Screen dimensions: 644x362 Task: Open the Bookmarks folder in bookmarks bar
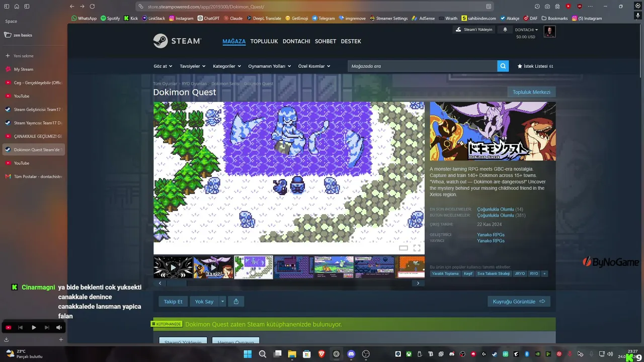[554, 18]
